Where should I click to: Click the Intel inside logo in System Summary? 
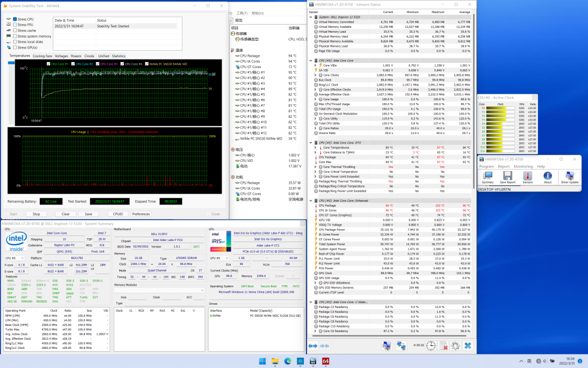click(16, 241)
